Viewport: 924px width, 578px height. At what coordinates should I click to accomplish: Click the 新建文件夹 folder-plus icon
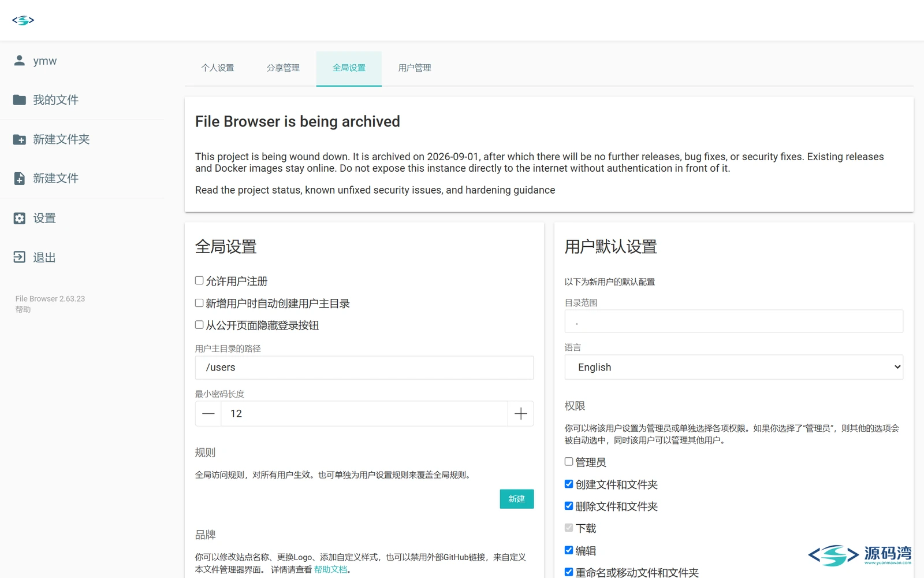coord(20,139)
